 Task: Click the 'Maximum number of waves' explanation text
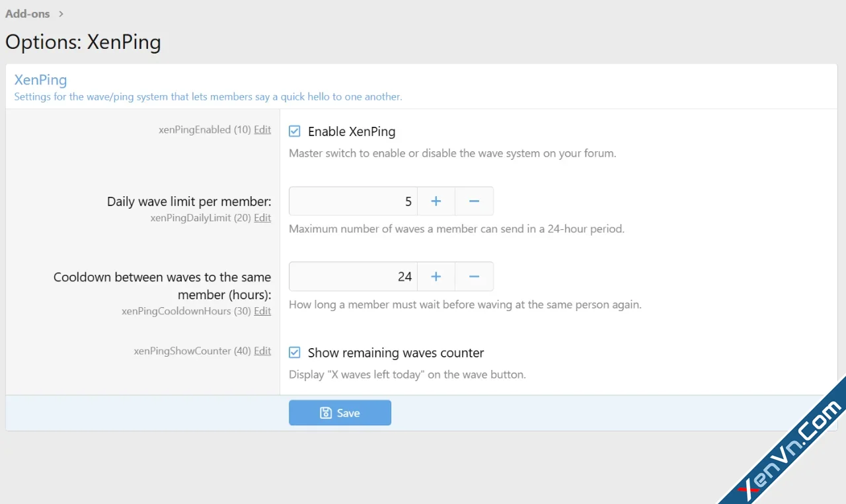(x=457, y=229)
